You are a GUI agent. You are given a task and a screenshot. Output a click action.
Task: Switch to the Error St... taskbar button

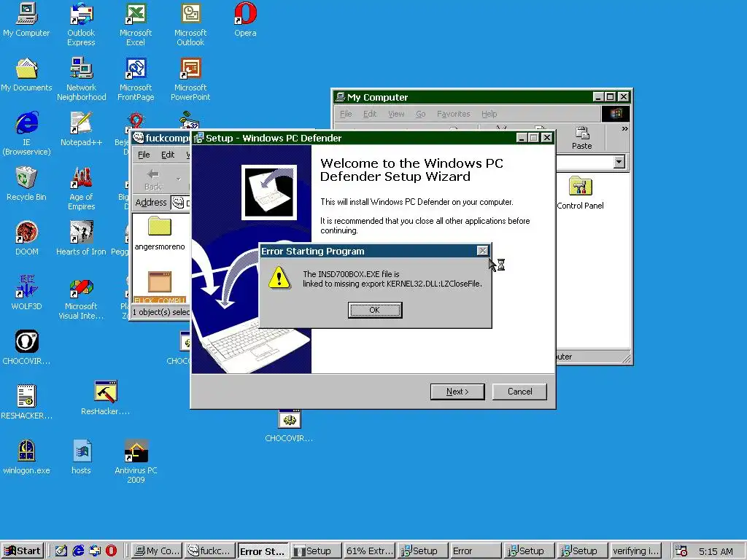point(263,551)
